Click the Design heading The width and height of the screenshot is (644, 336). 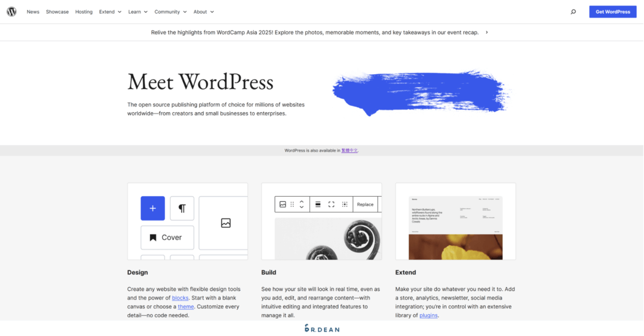tap(138, 272)
